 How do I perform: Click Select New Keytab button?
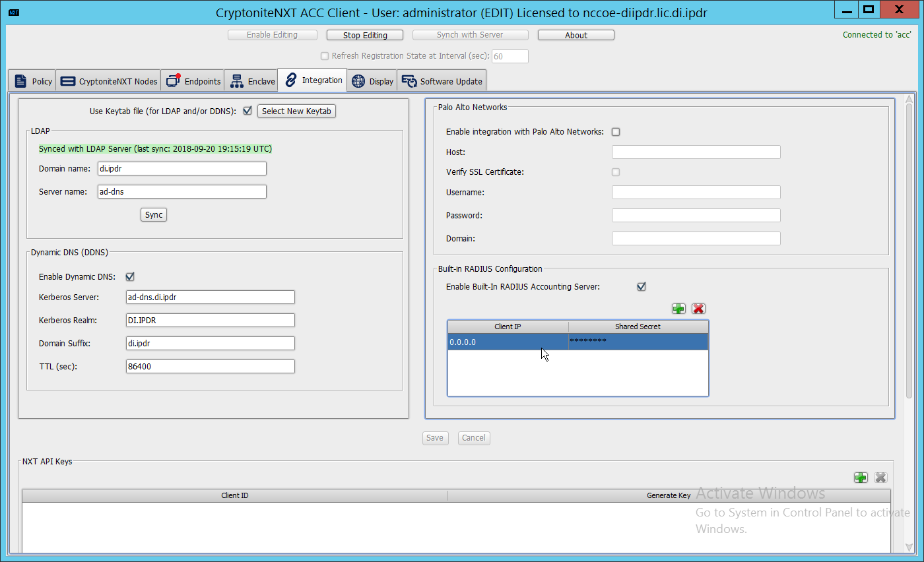(296, 111)
